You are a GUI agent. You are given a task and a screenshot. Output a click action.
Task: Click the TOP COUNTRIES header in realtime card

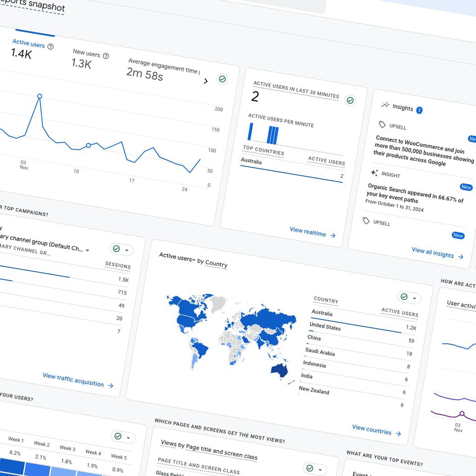click(x=263, y=151)
